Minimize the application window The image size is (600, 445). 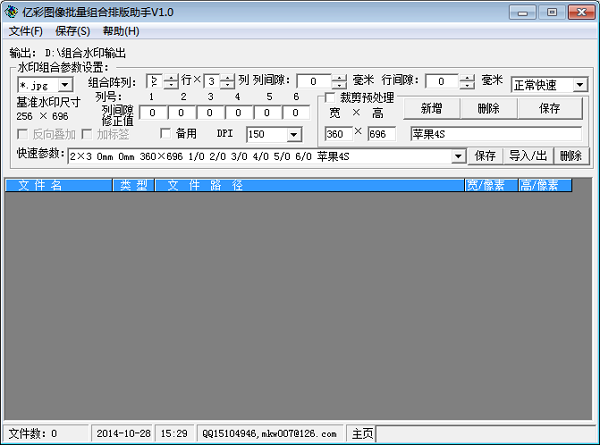click(x=522, y=12)
